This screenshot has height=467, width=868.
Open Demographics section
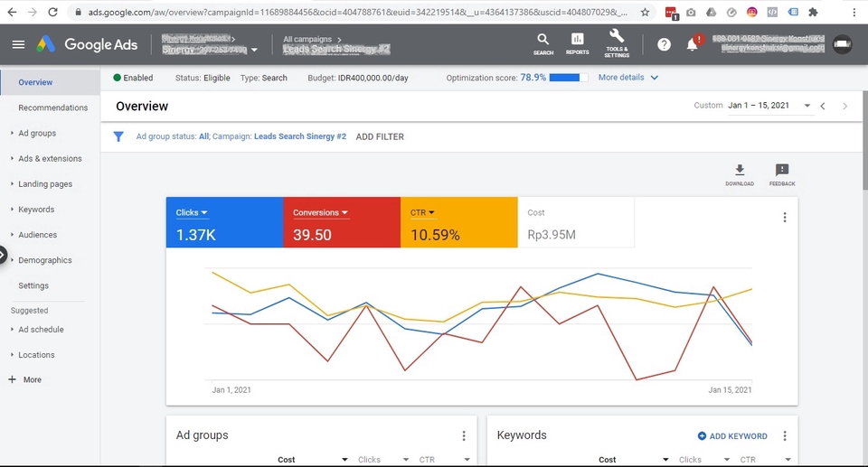[x=45, y=261]
